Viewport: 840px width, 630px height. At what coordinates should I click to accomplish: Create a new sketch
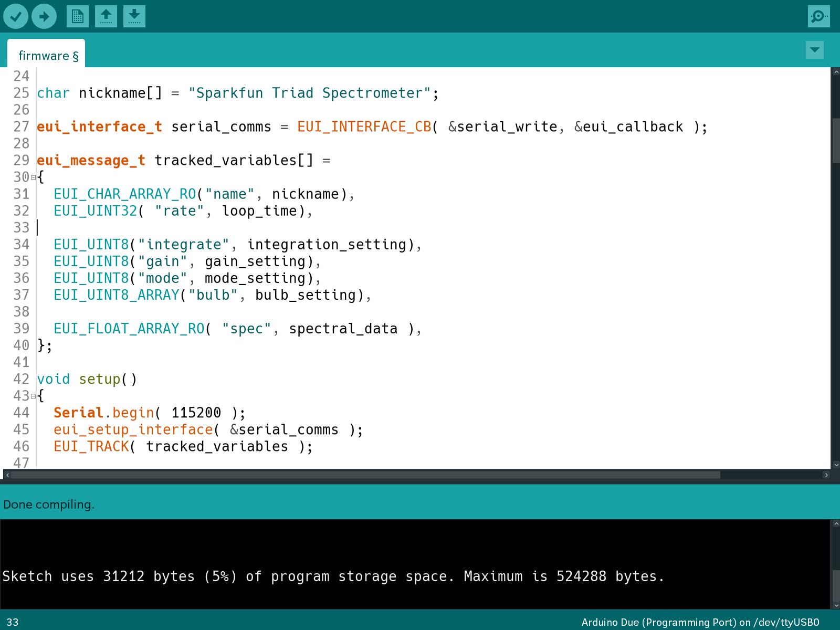click(78, 16)
